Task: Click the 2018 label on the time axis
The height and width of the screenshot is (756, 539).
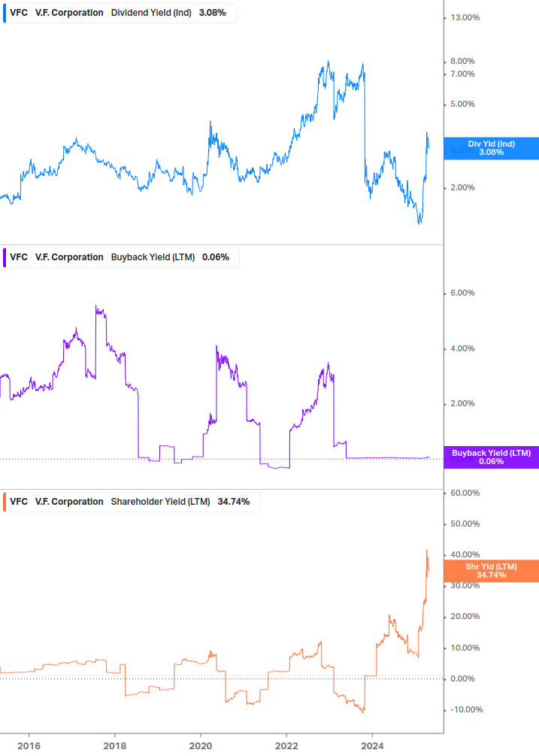Action: pos(114,746)
